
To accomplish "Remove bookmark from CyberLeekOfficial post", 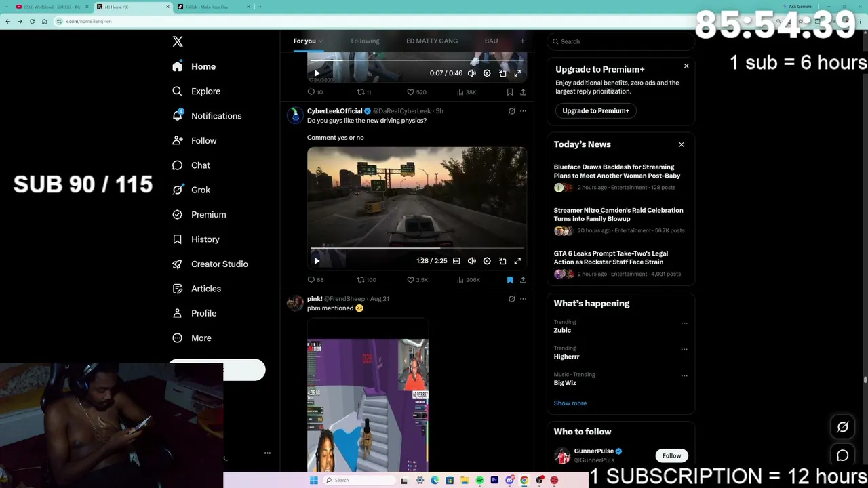I will tap(510, 280).
